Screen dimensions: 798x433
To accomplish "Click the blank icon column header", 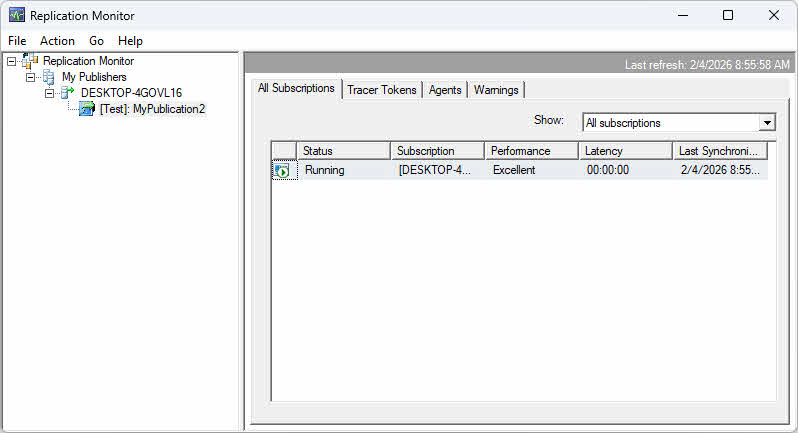I will (x=284, y=151).
